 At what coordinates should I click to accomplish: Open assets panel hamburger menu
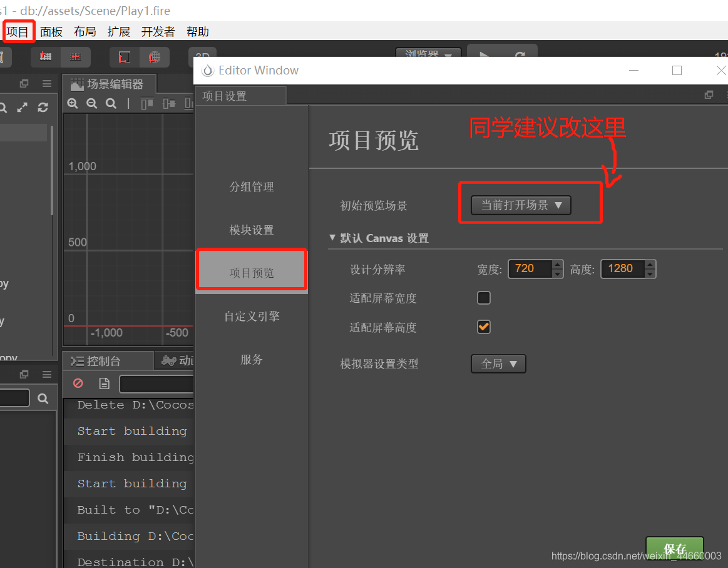pyautogui.click(x=47, y=374)
